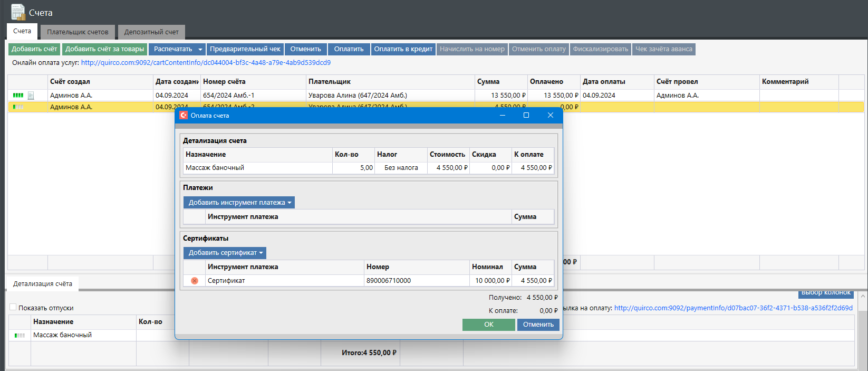The width and height of the screenshot is (868, 371).
Task: Open the Добавить инструмент платежа dropdown
Action: tap(239, 203)
